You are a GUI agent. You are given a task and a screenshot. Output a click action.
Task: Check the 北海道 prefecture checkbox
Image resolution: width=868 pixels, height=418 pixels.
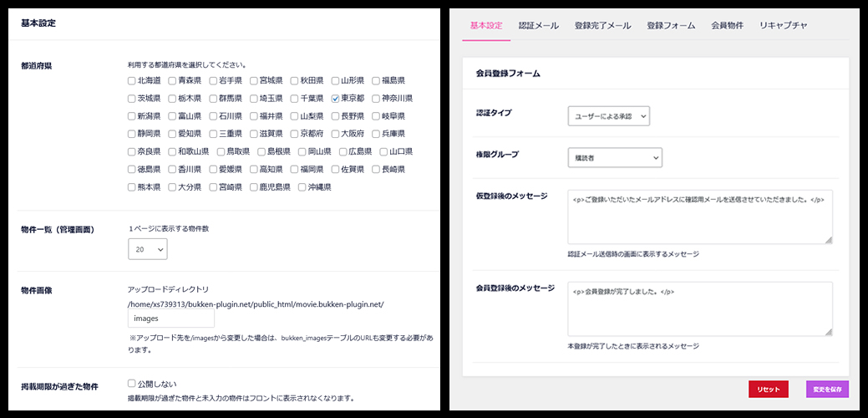(131, 81)
